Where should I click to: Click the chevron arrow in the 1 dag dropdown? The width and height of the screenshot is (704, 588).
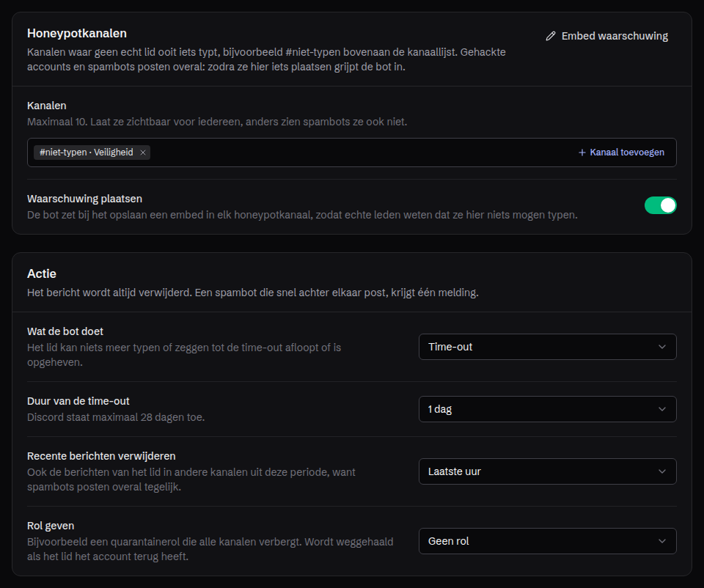tap(662, 409)
